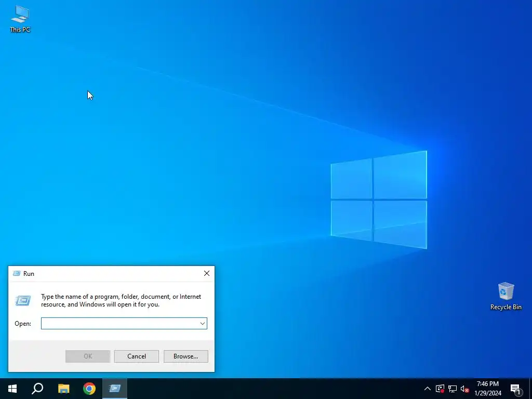
Task: Click the Show desktop strip
Action: click(530, 389)
